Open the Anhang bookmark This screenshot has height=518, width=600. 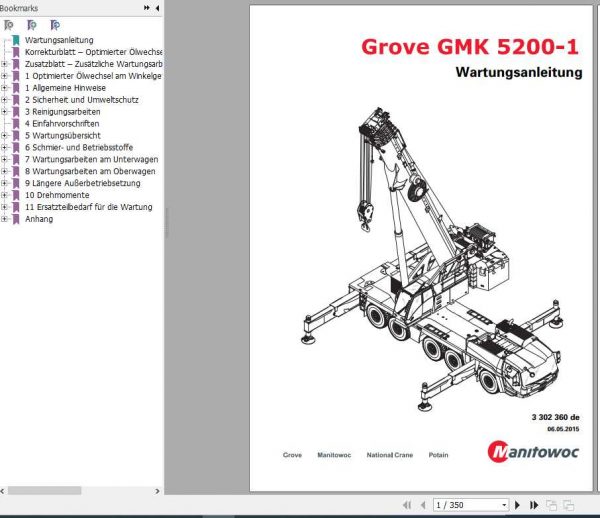pyautogui.click(x=39, y=219)
